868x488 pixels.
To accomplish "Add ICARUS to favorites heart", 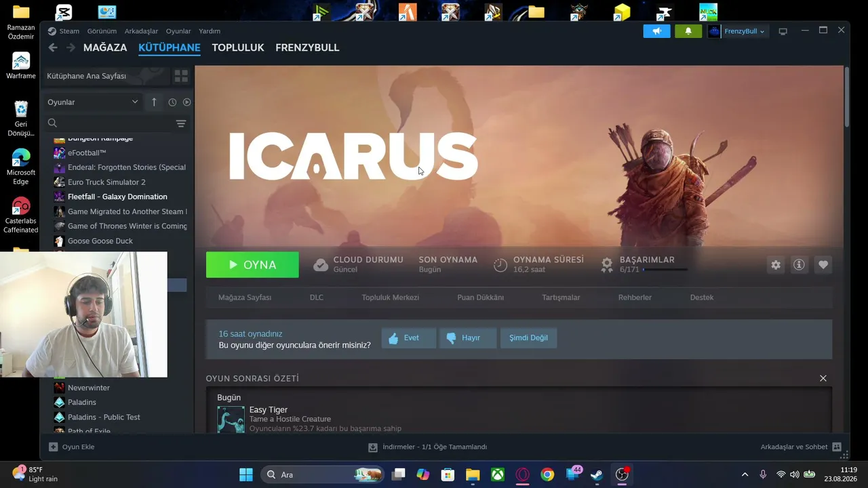I will [823, 265].
